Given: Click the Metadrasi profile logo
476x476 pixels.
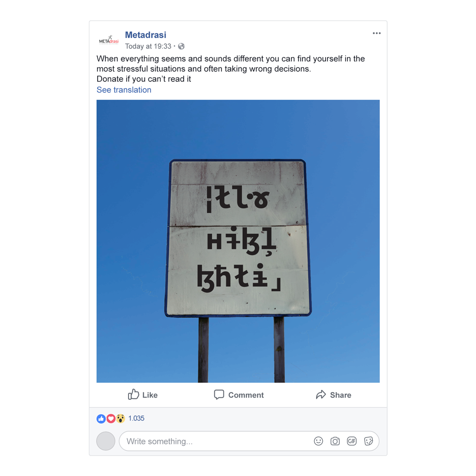Looking at the screenshot, I should (109, 40).
